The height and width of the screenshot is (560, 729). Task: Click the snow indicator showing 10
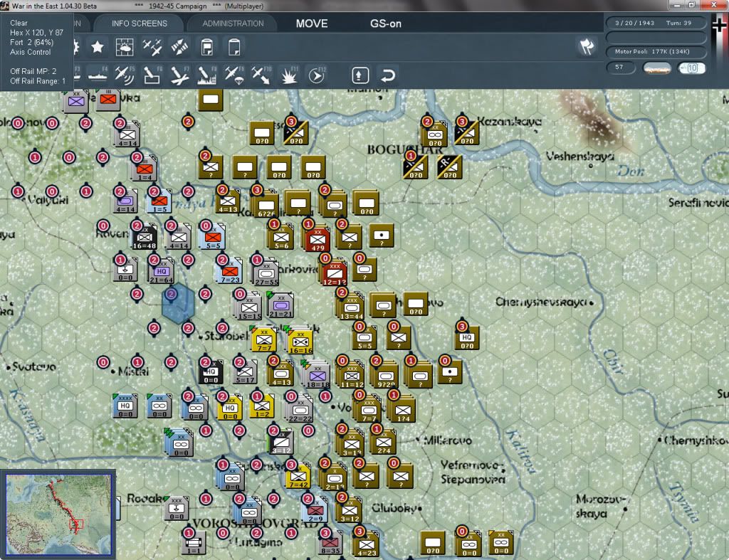(x=691, y=68)
